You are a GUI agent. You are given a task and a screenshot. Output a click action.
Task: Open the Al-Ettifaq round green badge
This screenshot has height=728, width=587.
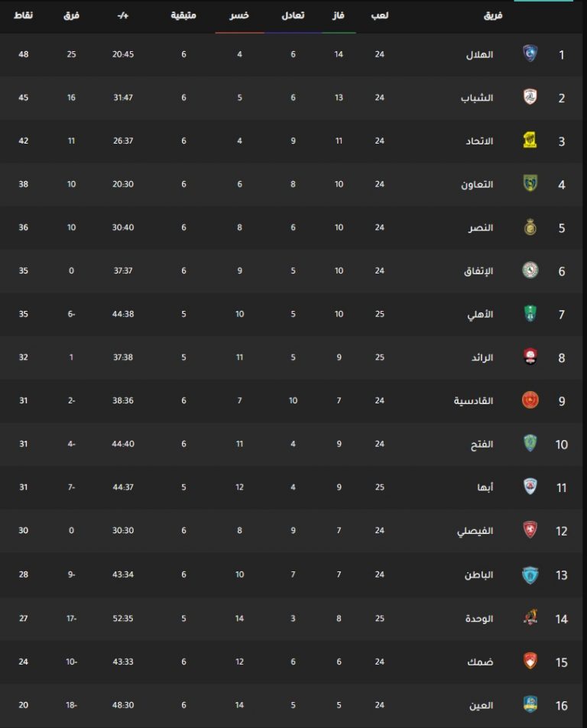(x=530, y=270)
